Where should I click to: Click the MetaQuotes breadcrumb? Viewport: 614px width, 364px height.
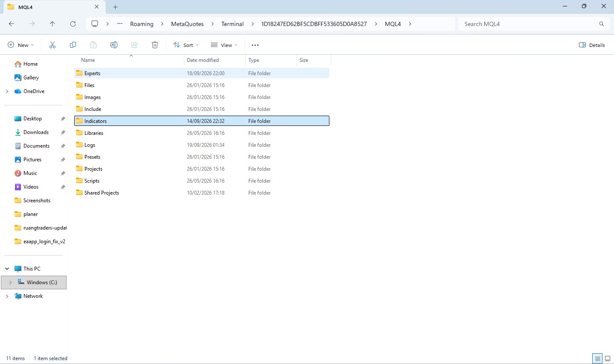[x=187, y=24]
